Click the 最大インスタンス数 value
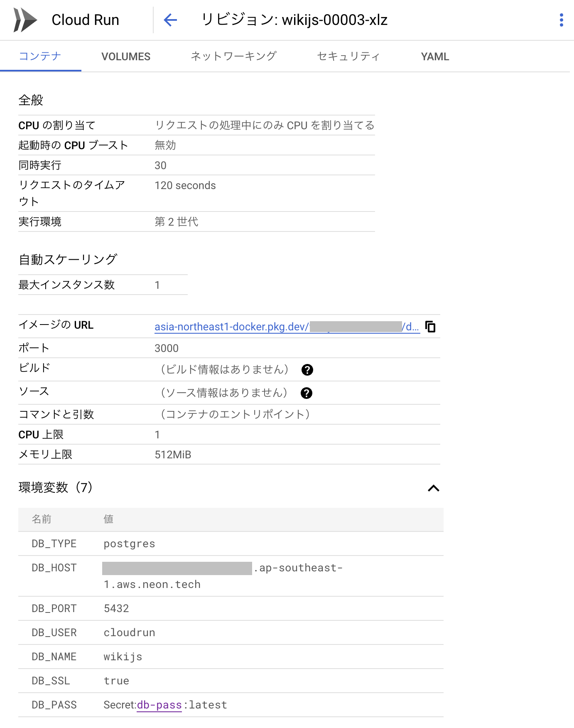This screenshot has width=574, height=728. pos(158,285)
